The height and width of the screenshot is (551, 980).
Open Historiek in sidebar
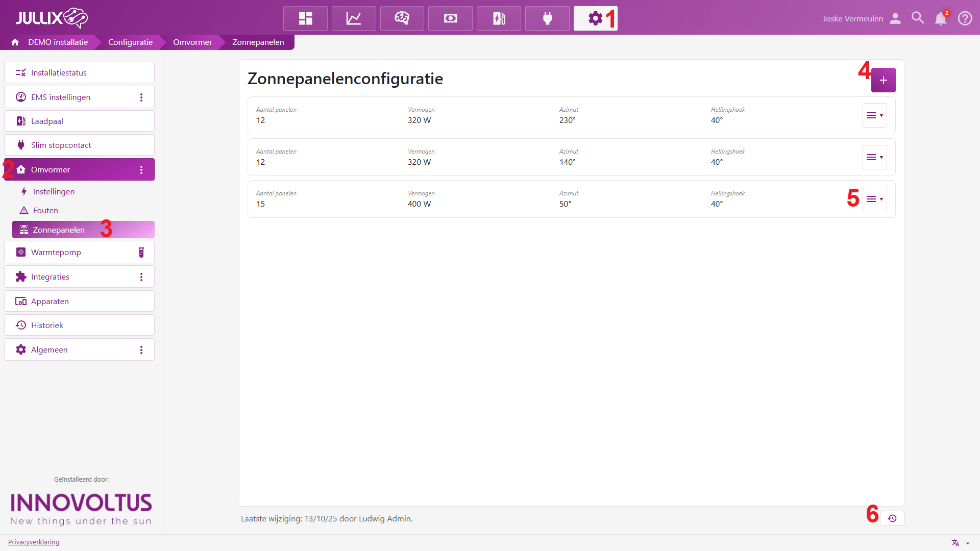[x=47, y=325]
